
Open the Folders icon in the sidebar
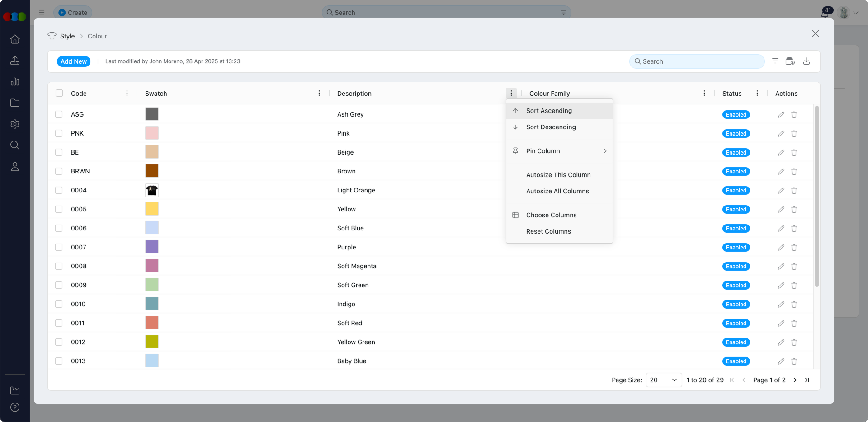tap(15, 103)
